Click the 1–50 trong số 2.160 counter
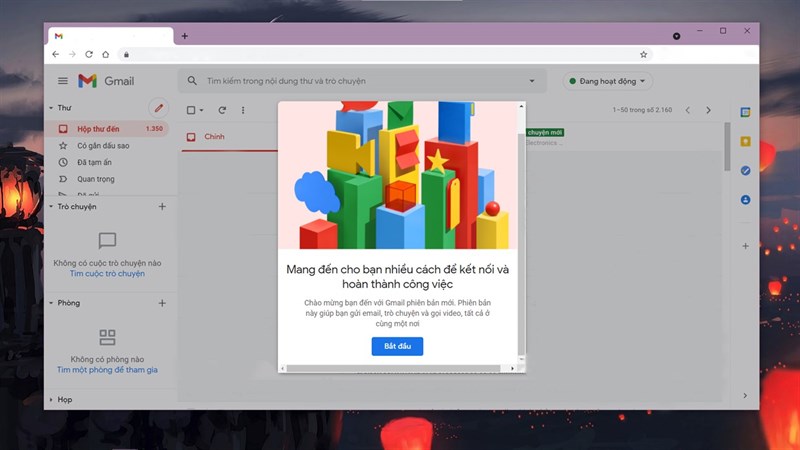The width and height of the screenshot is (800, 450). 642,110
